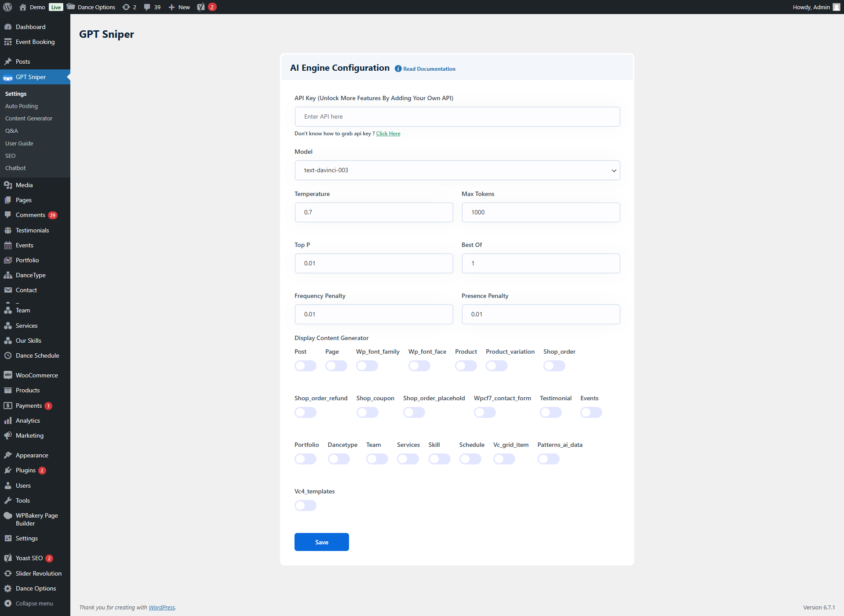
Task: Open the WordPress footer link
Action: [162, 607]
